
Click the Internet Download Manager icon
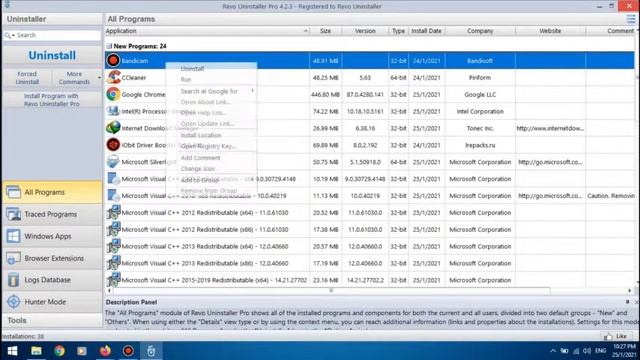tap(113, 128)
